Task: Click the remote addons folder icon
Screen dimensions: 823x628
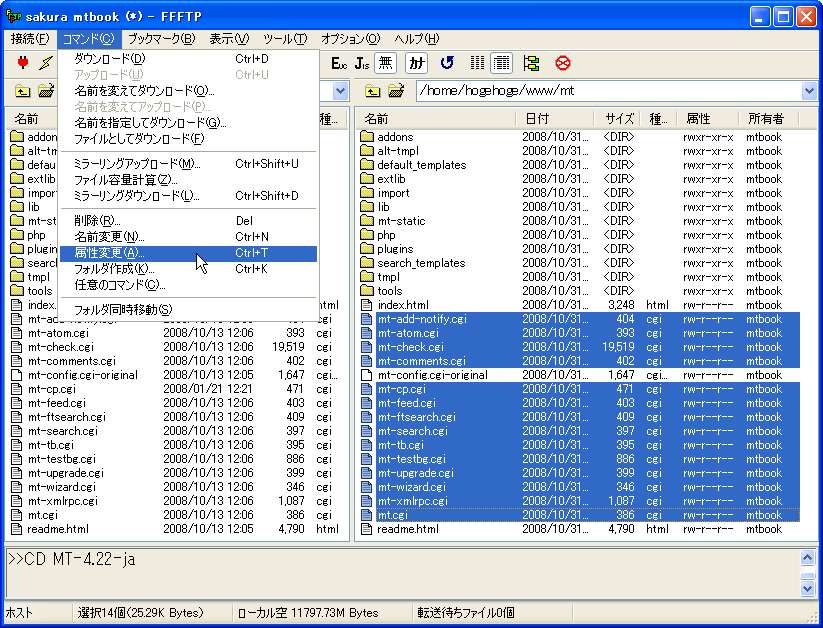Action: 366,137
